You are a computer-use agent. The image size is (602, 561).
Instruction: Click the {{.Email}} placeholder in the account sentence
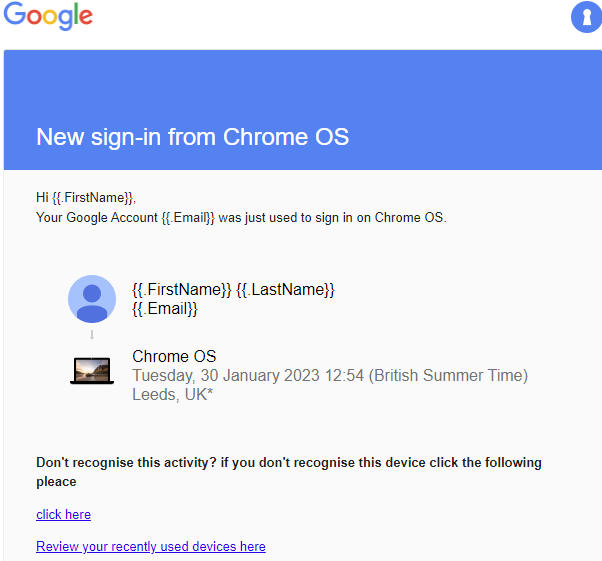[188, 218]
